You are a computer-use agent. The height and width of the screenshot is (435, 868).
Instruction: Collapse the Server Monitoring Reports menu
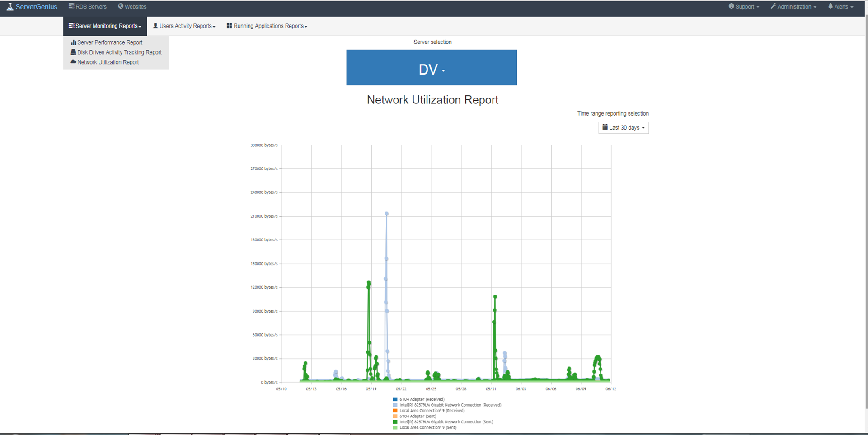coord(105,26)
